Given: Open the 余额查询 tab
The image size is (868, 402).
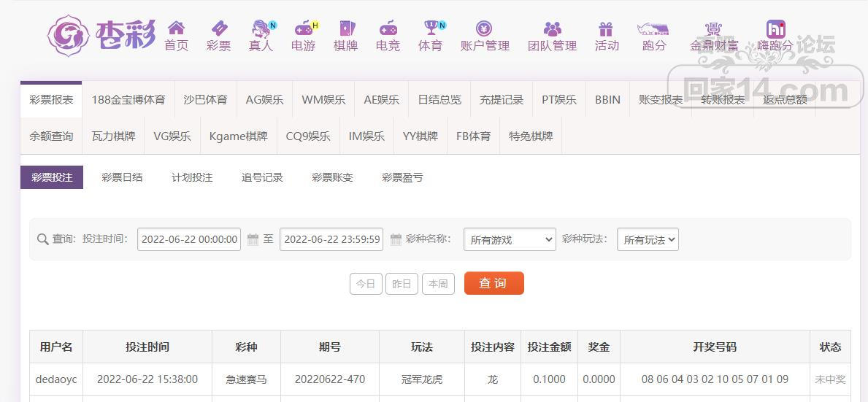Looking at the screenshot, I should click(51, 136).
